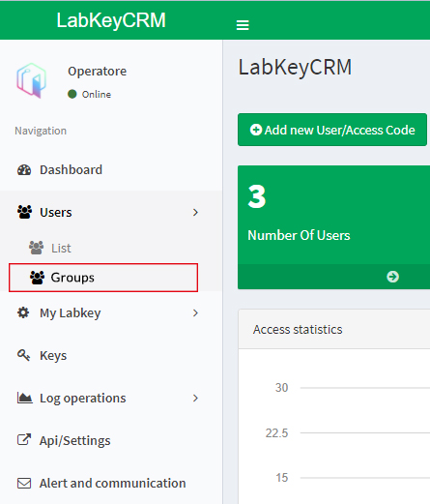Click the Alert and communication envelope icon

pos(24,483)
